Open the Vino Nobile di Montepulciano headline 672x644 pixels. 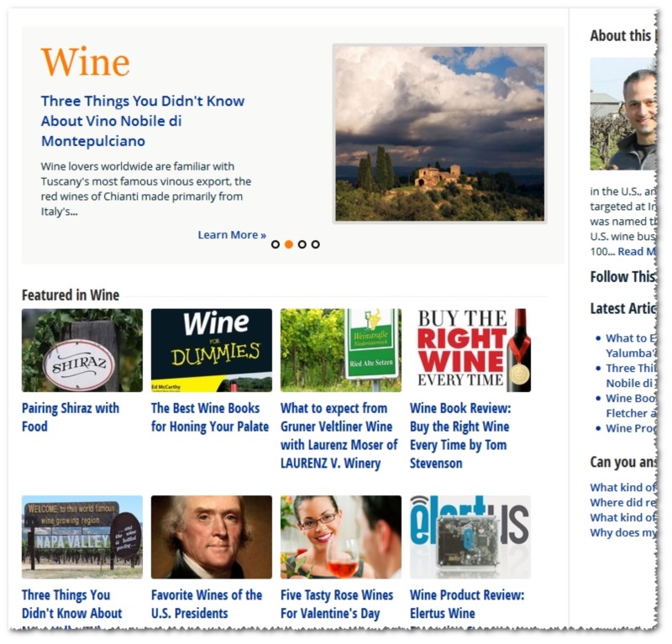tap(143, 121)
